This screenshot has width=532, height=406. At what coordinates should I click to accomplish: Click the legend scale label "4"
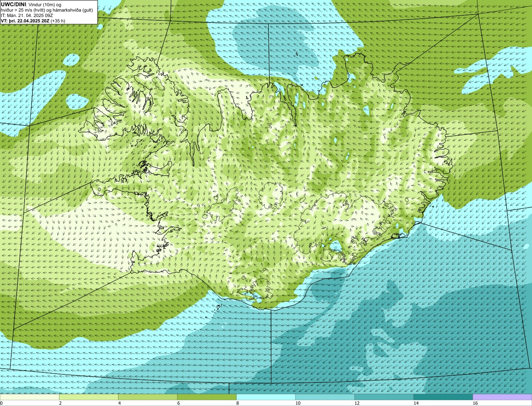pos(120,403)
